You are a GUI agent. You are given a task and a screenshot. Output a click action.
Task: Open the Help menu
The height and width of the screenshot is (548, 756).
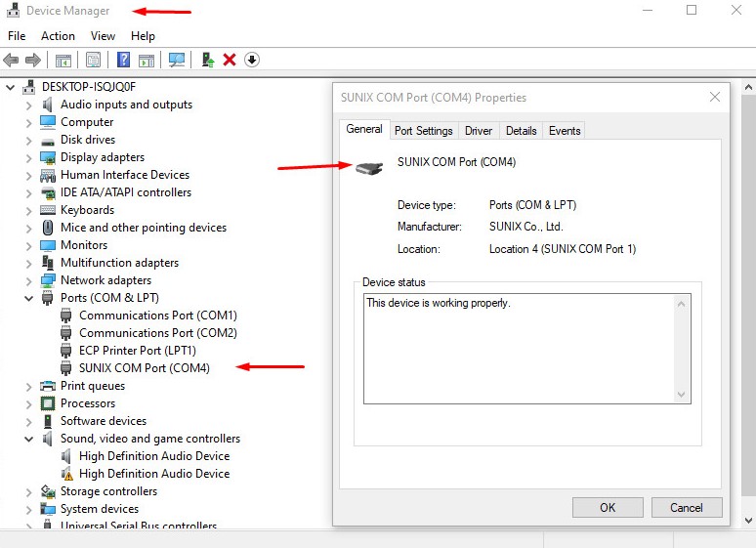[x=143, y=36]
